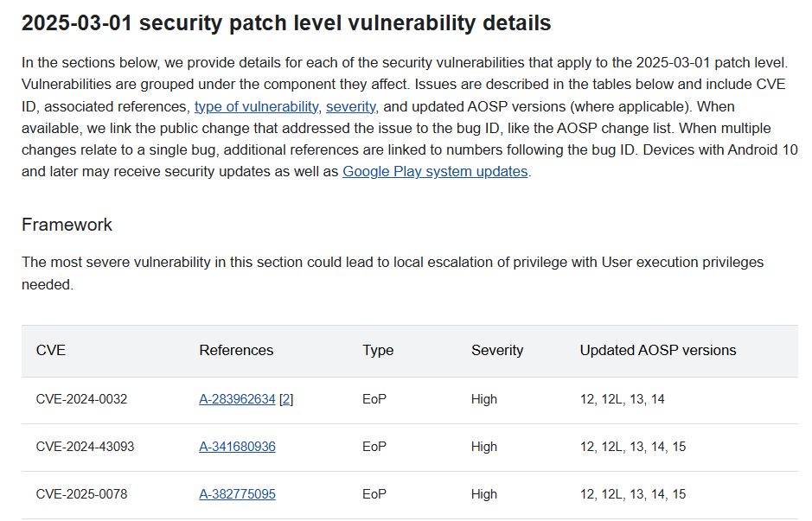This screenshot has height=521, width=812.
Task: Select the Type column header
Action: (378, 351)
